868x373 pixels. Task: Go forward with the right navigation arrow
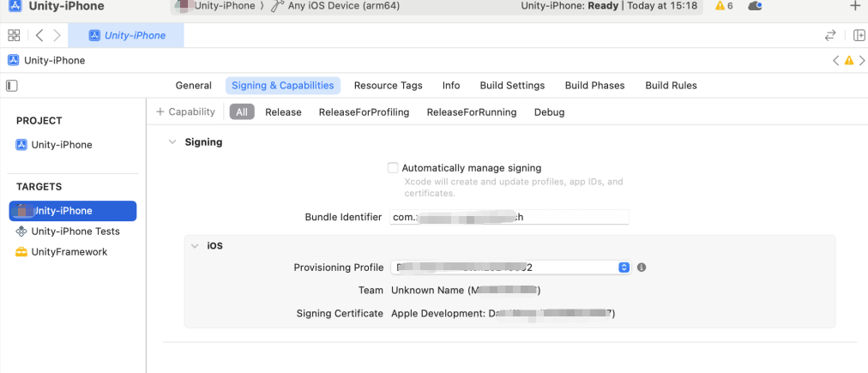click(x=57, y=35)
